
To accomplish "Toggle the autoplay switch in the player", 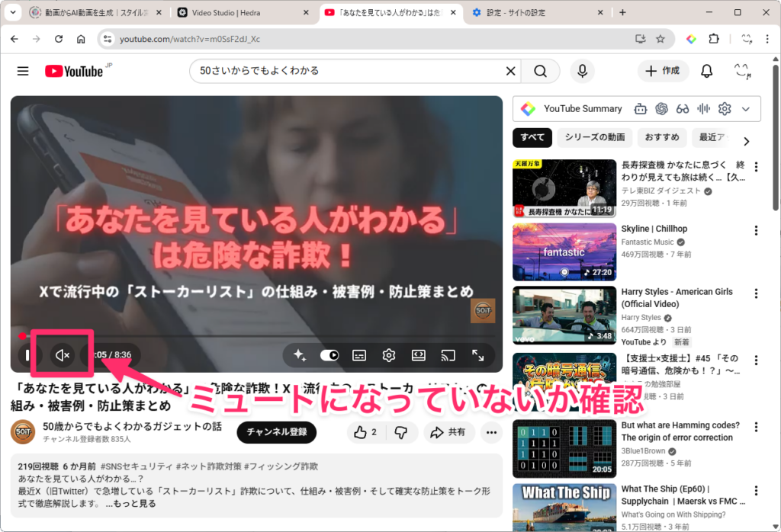I will (329, 355).
